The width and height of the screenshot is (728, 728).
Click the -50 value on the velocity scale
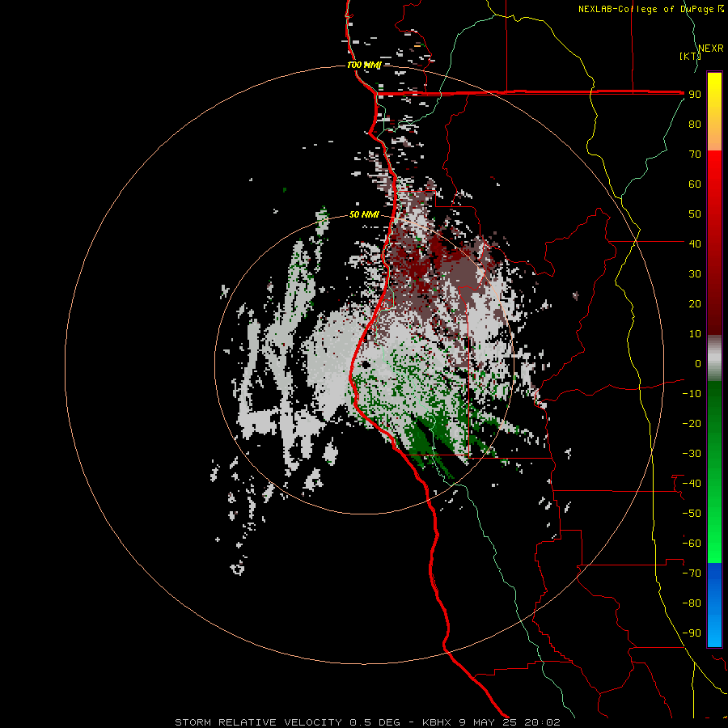[692, 514]
